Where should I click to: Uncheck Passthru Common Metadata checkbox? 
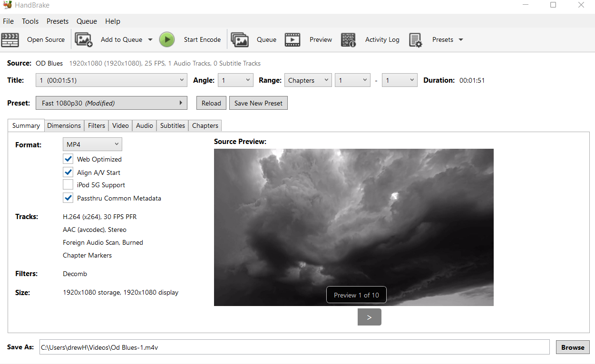pyautogui.click(x=68, y=198)
